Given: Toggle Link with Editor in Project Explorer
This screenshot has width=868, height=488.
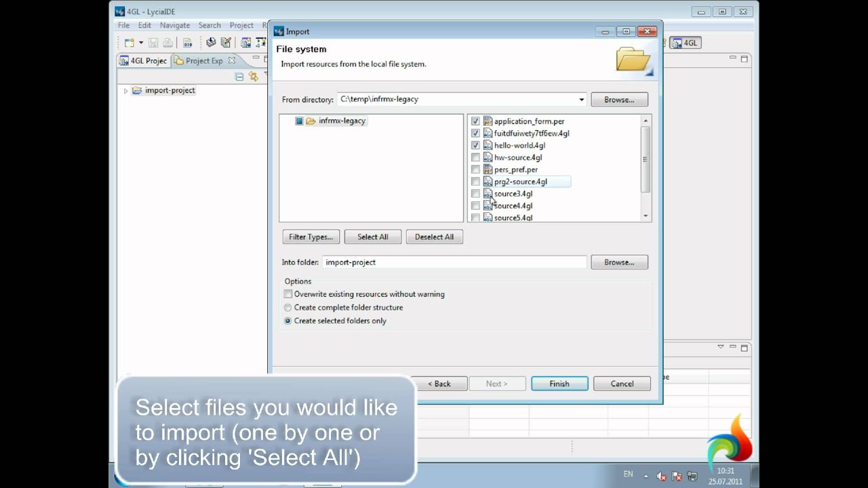Looking at the screenshot, I should pos(253,77).
